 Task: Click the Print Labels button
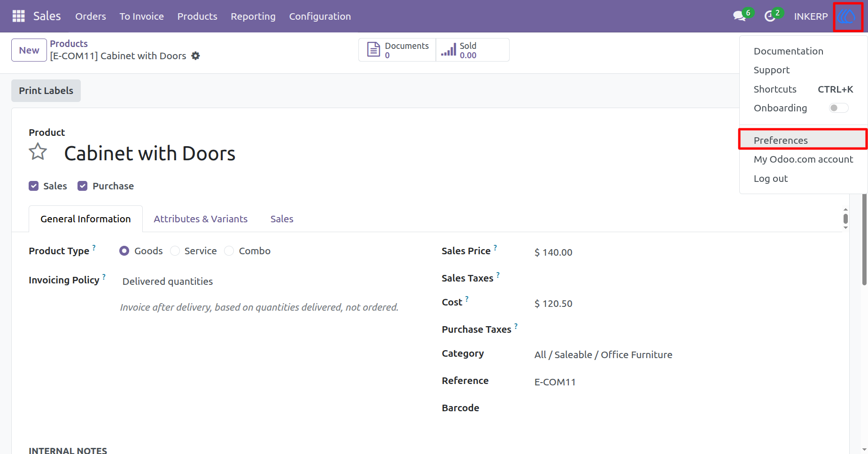click(46, 91)
